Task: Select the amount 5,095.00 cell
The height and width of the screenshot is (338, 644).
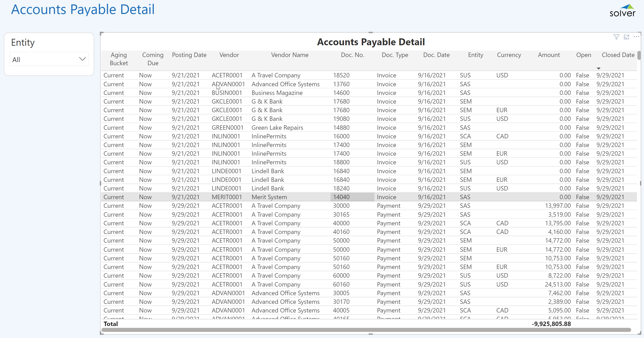Action: (559, 310)
